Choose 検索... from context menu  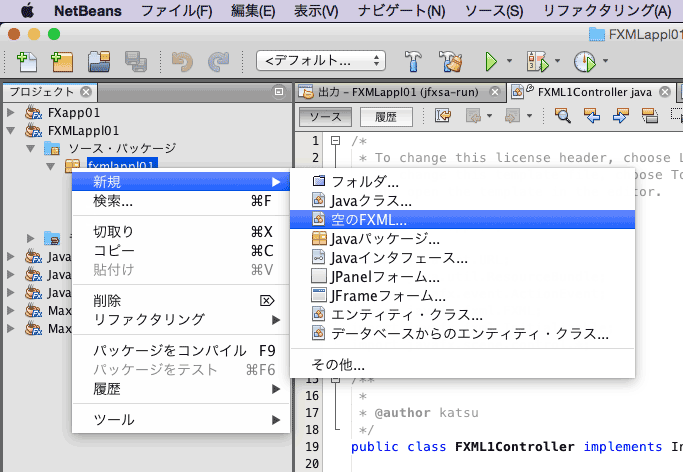click(181, 201)
